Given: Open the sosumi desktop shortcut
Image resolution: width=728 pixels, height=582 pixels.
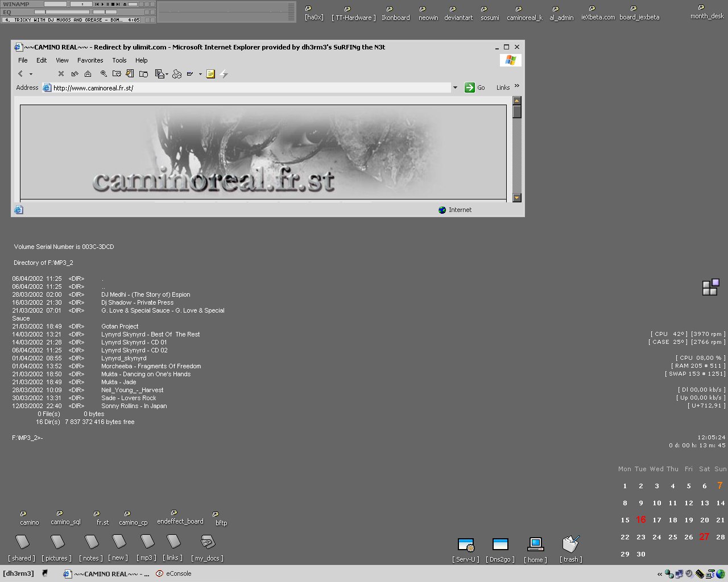Looking at the screenshot, I should (490, 14).
